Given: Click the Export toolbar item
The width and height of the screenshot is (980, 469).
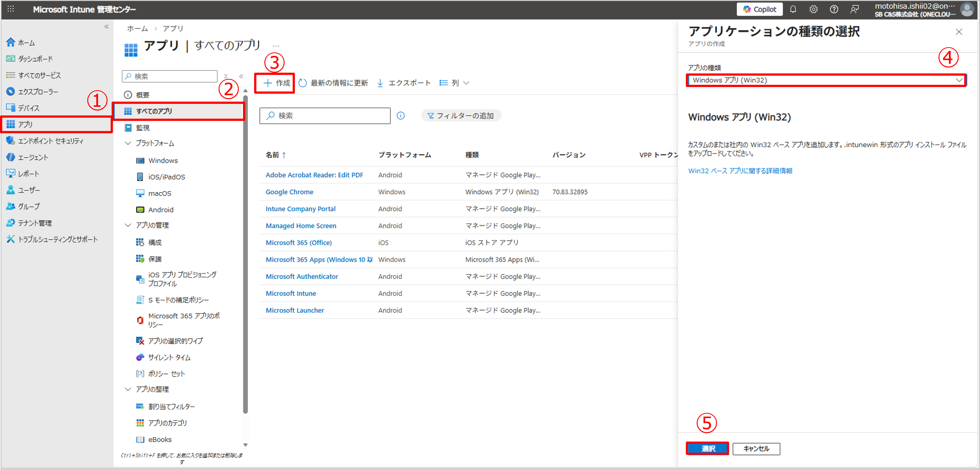Looking at the screenshot, I should tap(404, 83).
